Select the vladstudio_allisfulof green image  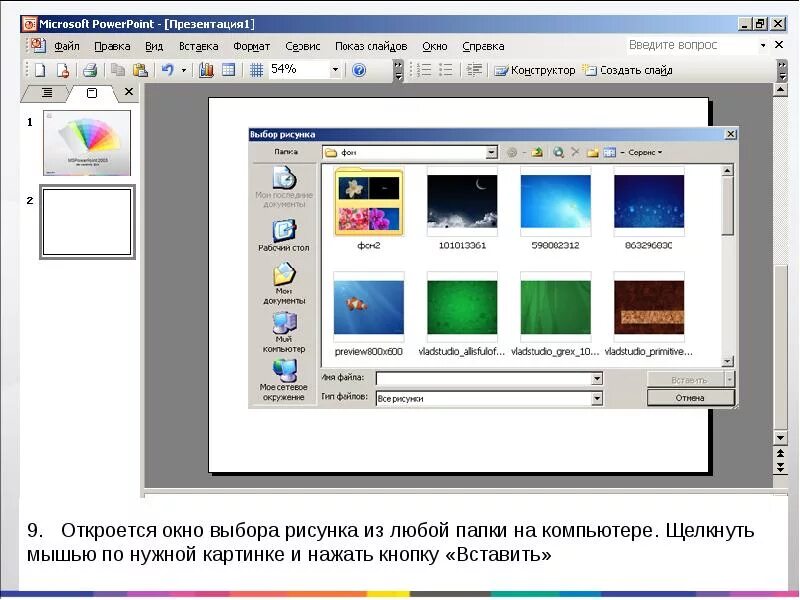click(x=462, y=307)
